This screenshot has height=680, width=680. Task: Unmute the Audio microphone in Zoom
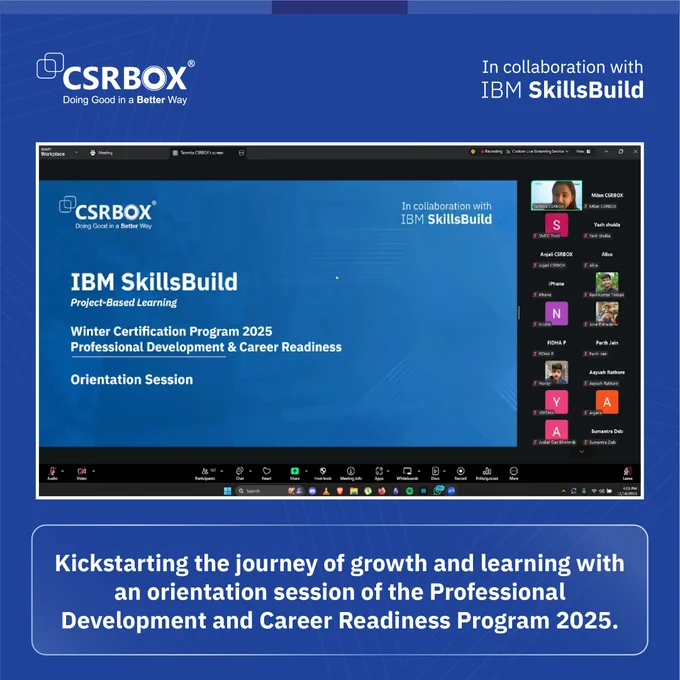tap(52, 472)
